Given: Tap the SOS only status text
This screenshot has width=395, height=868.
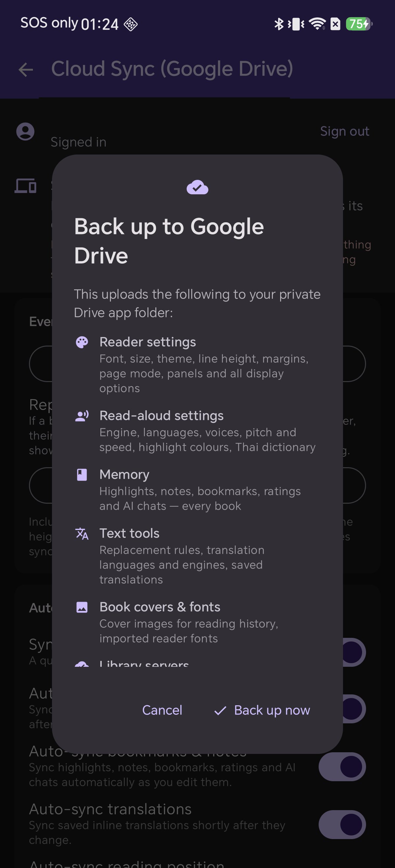Looking at the screenshot, I should pos(49,23).
